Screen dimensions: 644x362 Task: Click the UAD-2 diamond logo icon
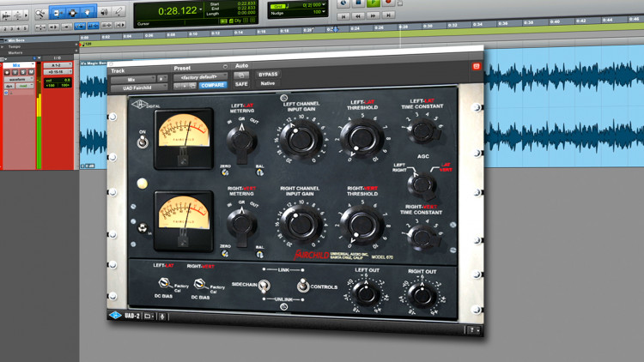pyautogui.click(x=115, y=315)
